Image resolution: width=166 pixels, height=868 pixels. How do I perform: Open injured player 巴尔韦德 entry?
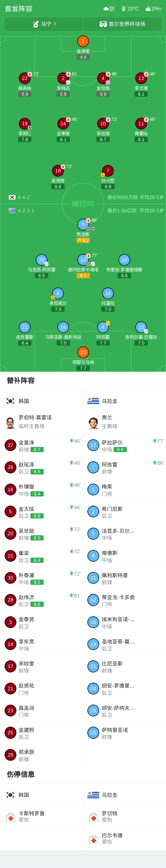[x=124, y=839]
